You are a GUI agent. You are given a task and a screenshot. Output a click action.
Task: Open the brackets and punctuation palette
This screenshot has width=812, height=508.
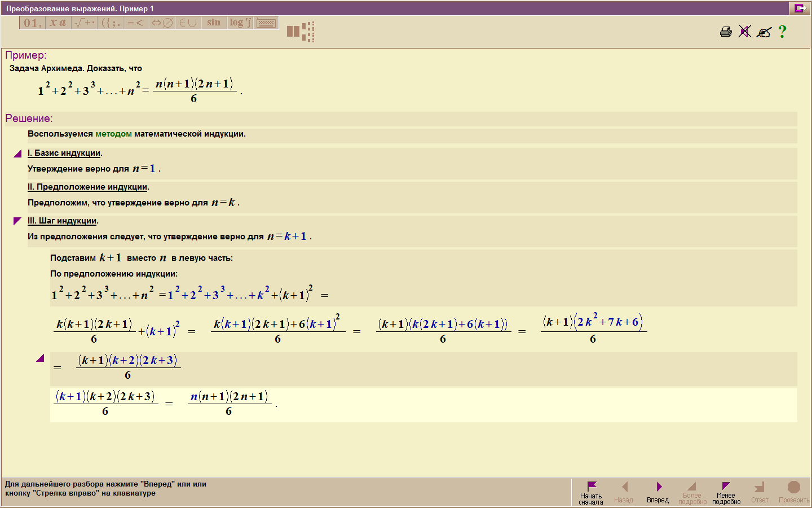tap(111, 23)
